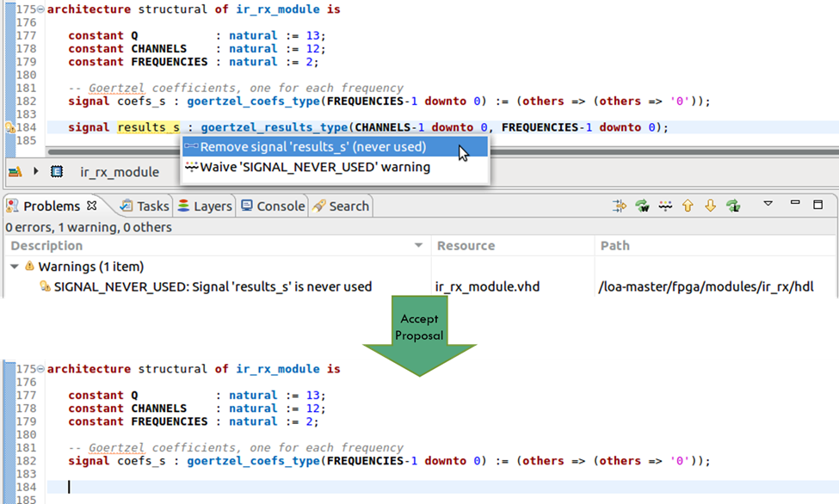Collapse the Warnings (1 item) group
Viewport: 839px width, 504px height.
point(15,267)
